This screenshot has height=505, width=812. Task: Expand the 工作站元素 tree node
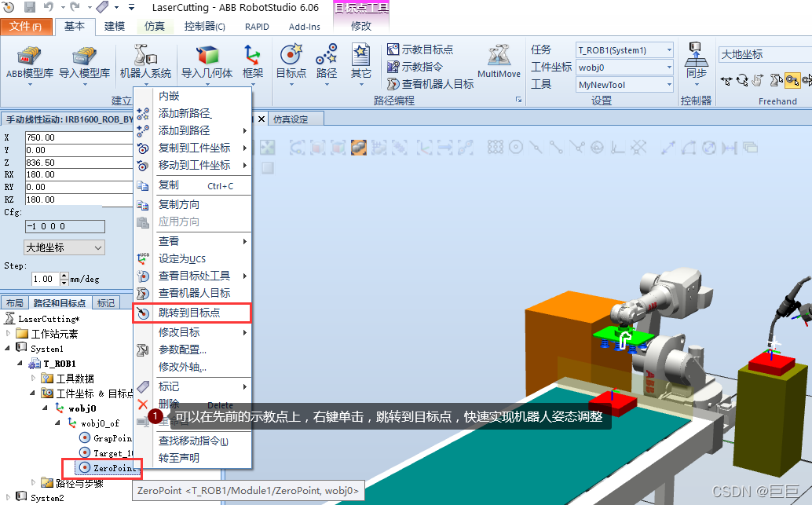9,334
